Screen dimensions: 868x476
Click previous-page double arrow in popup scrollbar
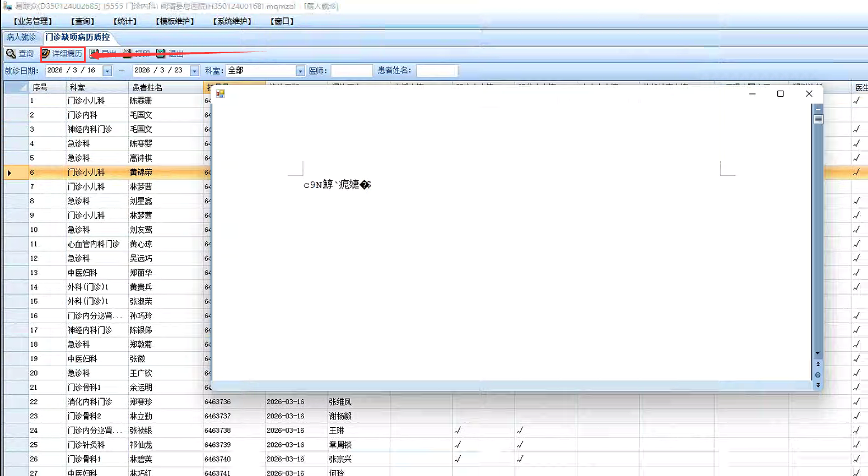pyautogui.click(x=818, y=365)
